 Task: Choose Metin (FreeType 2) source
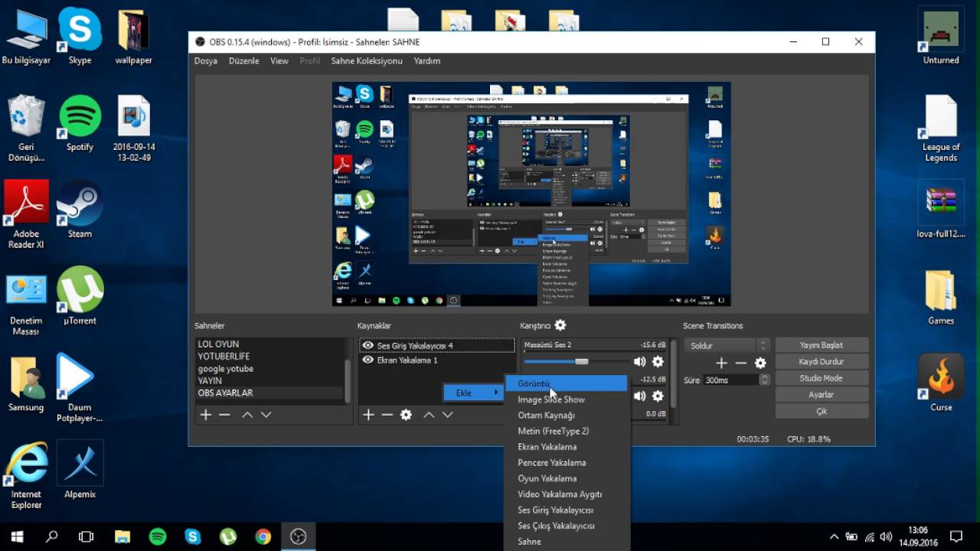click(567, 431)
